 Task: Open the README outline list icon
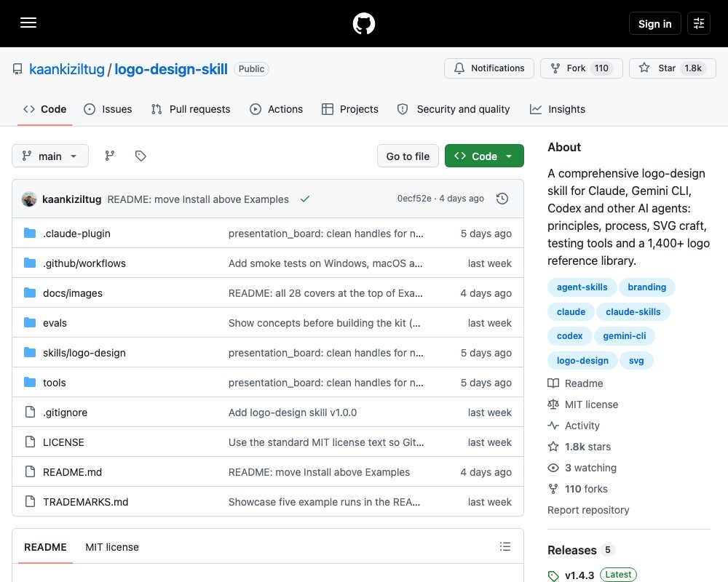(505, 547)
